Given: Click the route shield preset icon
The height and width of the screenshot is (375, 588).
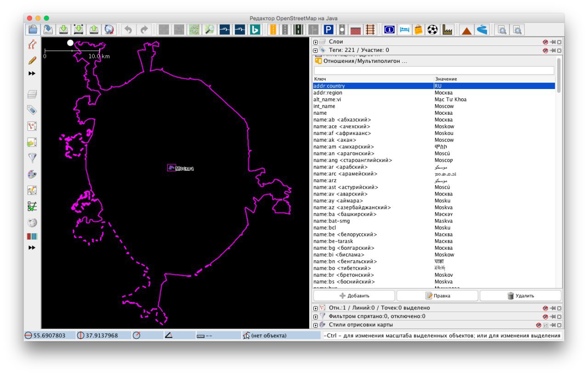Looking at the screenshot, I should point(389,29).
